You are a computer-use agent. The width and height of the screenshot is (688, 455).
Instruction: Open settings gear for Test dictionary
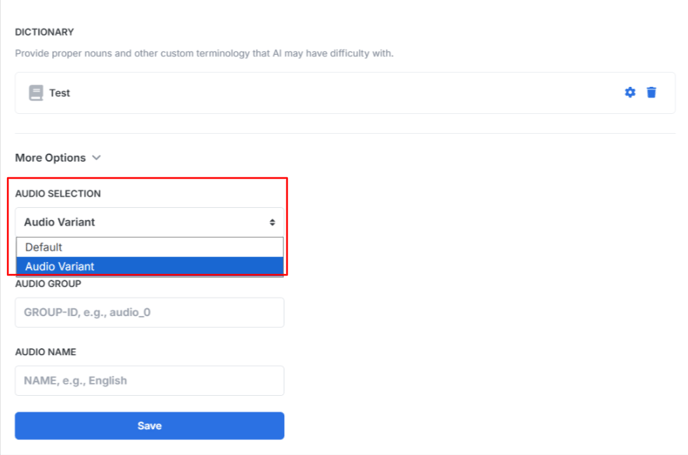pos(630,93)
